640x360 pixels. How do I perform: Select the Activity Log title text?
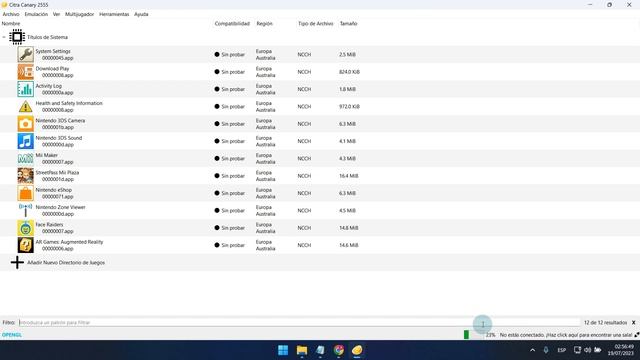coord(49,86)
